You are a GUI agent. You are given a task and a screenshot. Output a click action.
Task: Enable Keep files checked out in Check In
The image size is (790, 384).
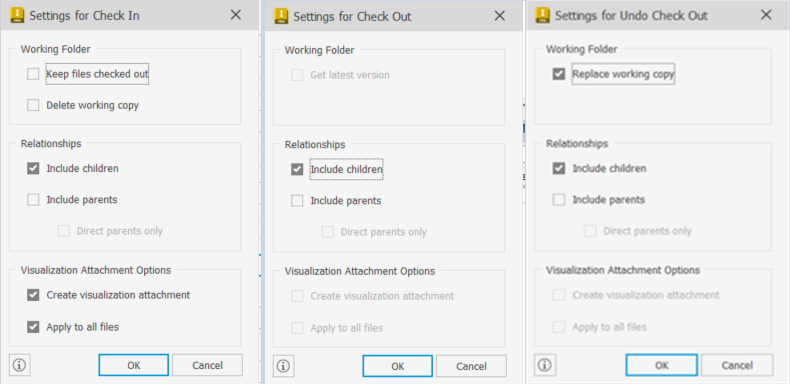coord(33,75)
